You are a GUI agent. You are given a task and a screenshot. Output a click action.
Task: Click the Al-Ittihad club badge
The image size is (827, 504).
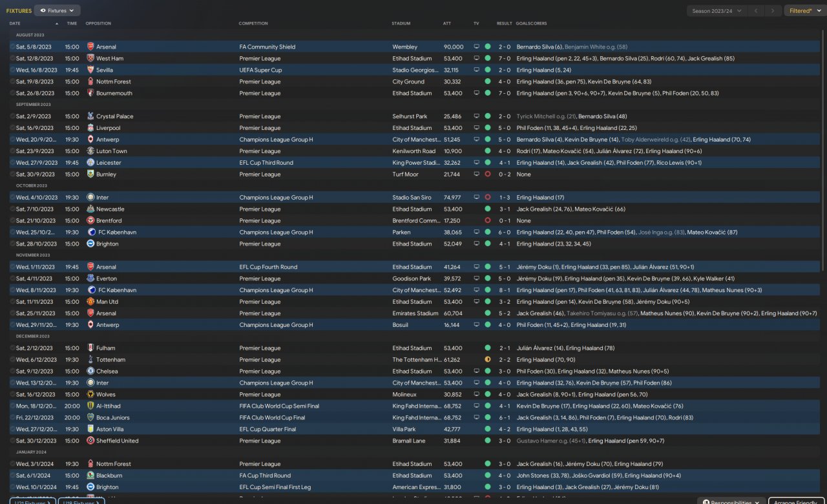[90, 407]
